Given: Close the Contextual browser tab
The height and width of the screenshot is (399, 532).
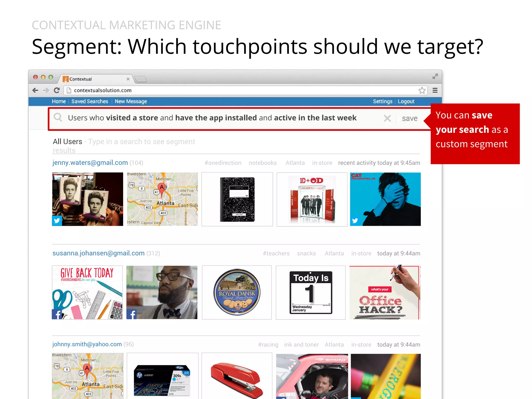Looking at the screenshot, I should (x=128, y=79).
